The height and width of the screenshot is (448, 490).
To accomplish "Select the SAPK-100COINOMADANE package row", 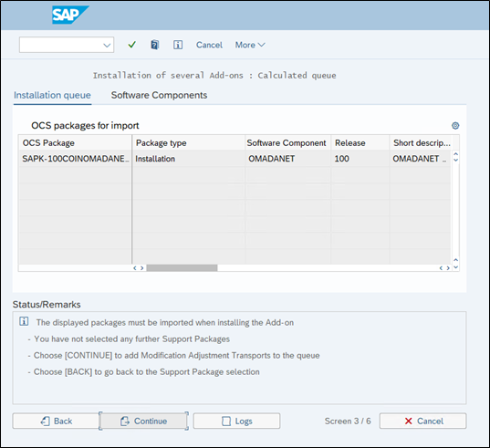I will [x=235, y=159].
